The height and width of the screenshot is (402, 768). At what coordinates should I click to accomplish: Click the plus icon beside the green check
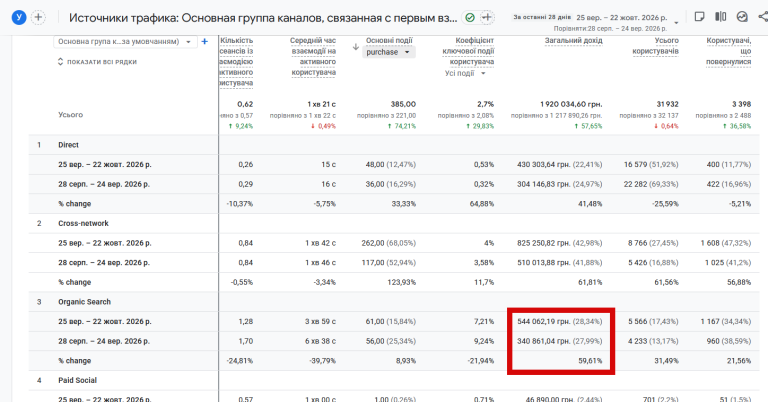click(486, 18)
